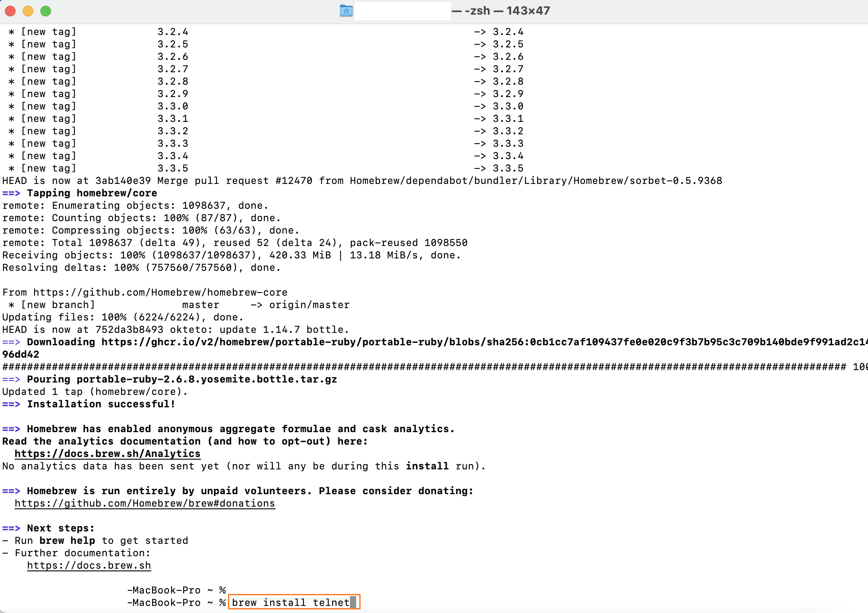Click the yellow minimize button

coord(28,11)
